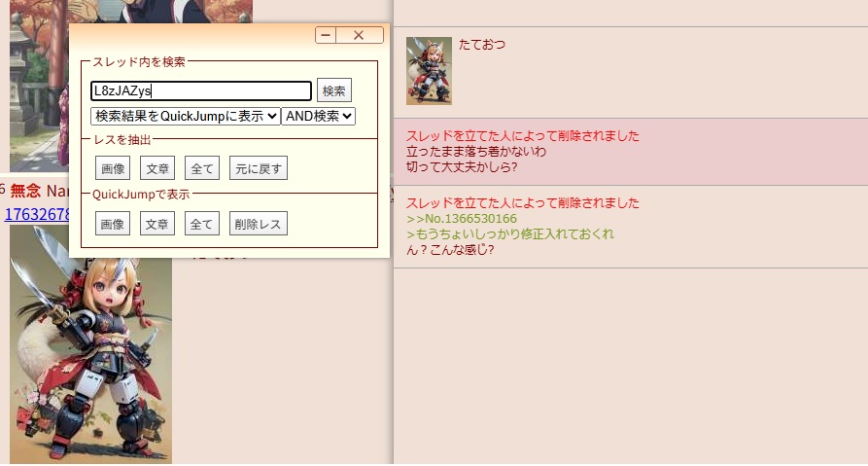This screenshot has width=868, height=466.
Task: Click 画像 under QuickJumpで表示
Action: (x=113, y=224)
